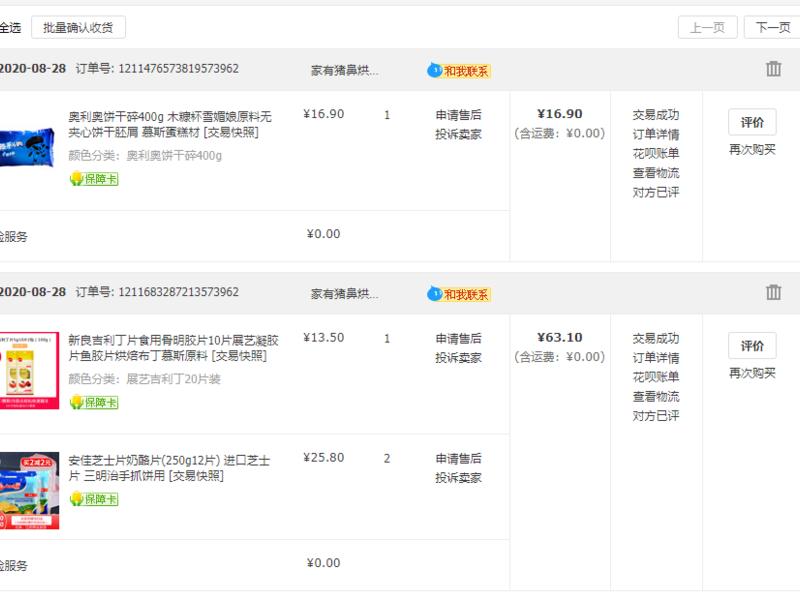This screenshot has width=800, height=600.
Task: Click 批量确认收货 button
Action: pyautogui.click(x=78, y=27)
